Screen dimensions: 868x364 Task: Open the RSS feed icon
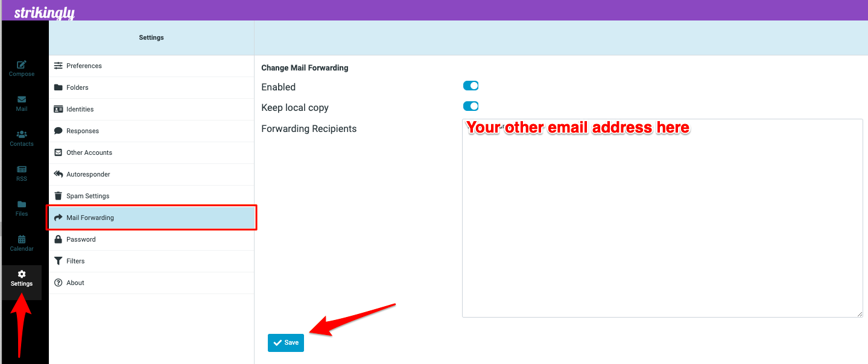click(x=22, y=169)
